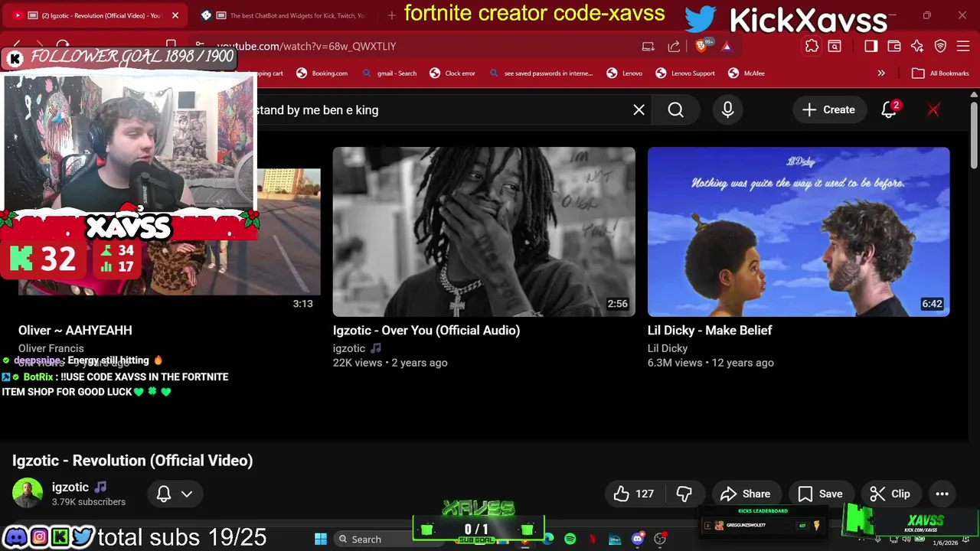Click the 1/6/2026 taskbar date
The width and height of the screenshot is (980, 551).
point(946,543)
